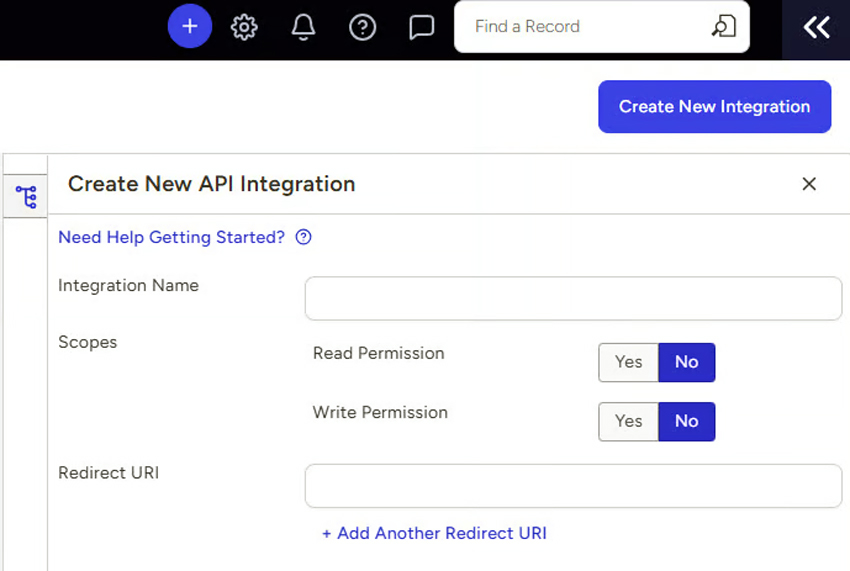The height and width of the screenshot is (571, 850).
Task: Click the record search magnifier icon
Action: [723, 27]
